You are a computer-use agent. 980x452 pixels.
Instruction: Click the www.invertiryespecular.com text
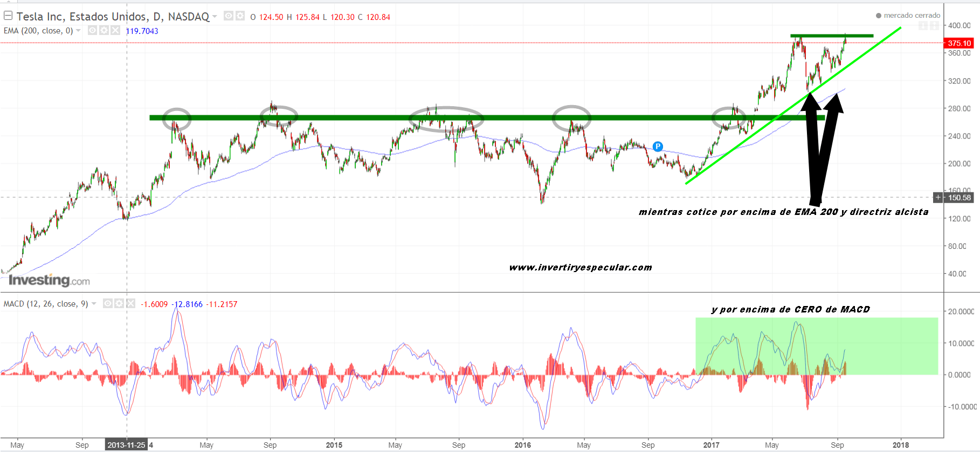(x=581, y=268)
